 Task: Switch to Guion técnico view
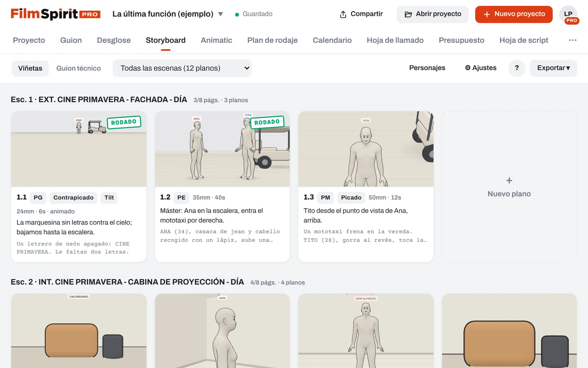click(x=78, y=68)
